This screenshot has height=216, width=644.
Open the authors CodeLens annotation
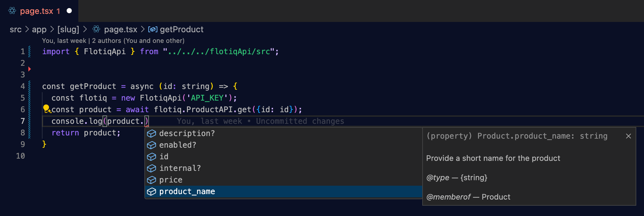coord(113,41)
